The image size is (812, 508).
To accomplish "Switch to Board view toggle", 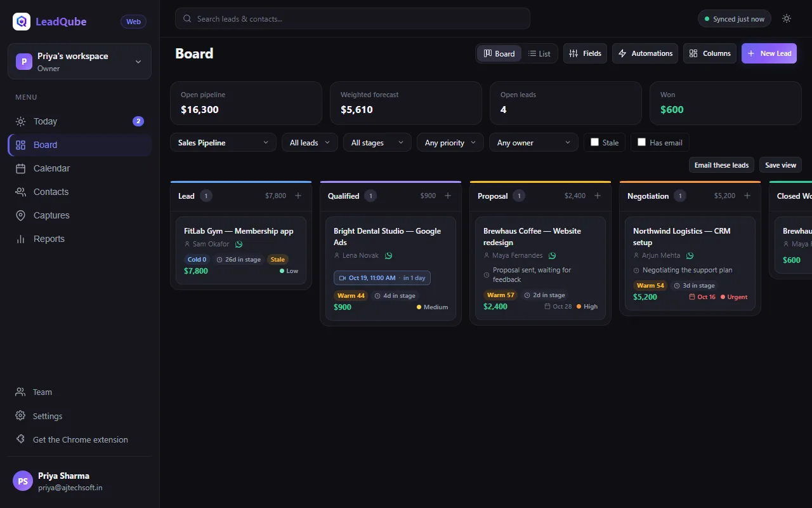I will coord(499,53).
